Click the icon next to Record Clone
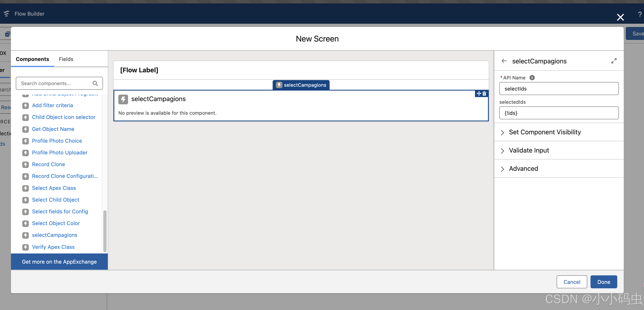The width and height of the screenshot is (644, 310). point(26,165)
